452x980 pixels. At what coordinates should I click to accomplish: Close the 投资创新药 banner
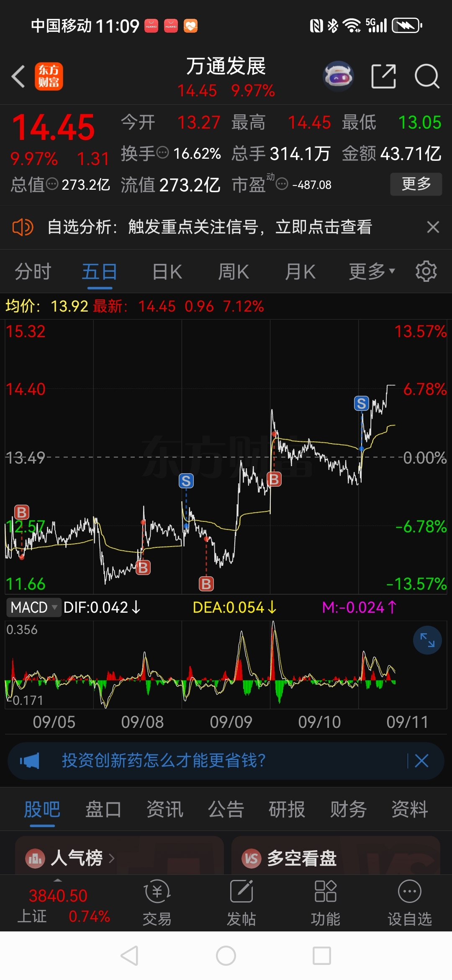coord(421,761)
